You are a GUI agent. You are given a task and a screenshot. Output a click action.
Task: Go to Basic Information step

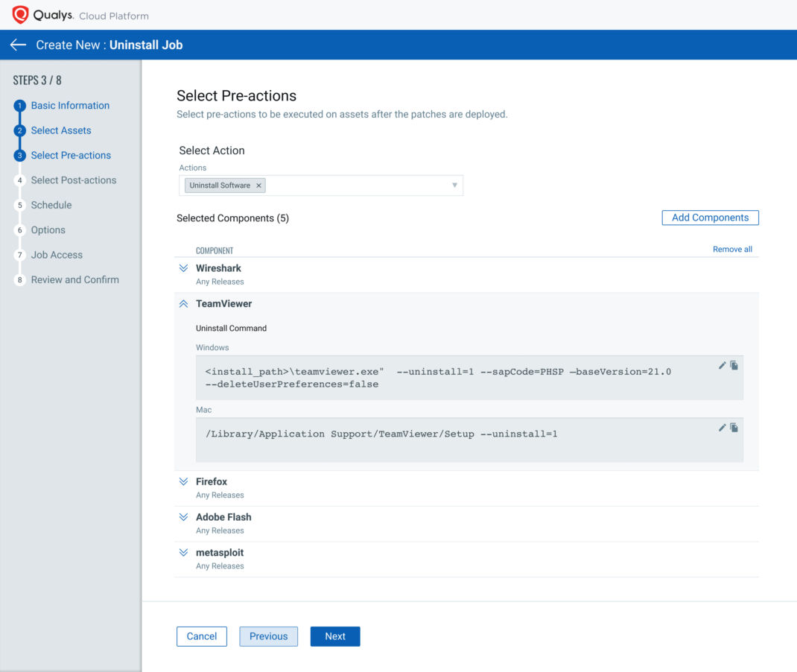(x=70, y=105)
